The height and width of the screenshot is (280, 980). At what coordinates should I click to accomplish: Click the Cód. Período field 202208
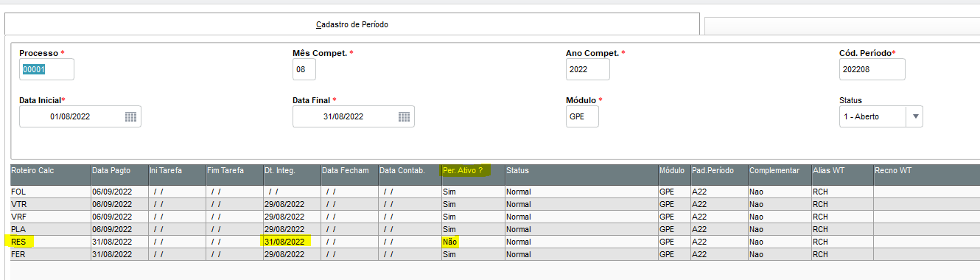pyautogui.click(x=872, y=69)
